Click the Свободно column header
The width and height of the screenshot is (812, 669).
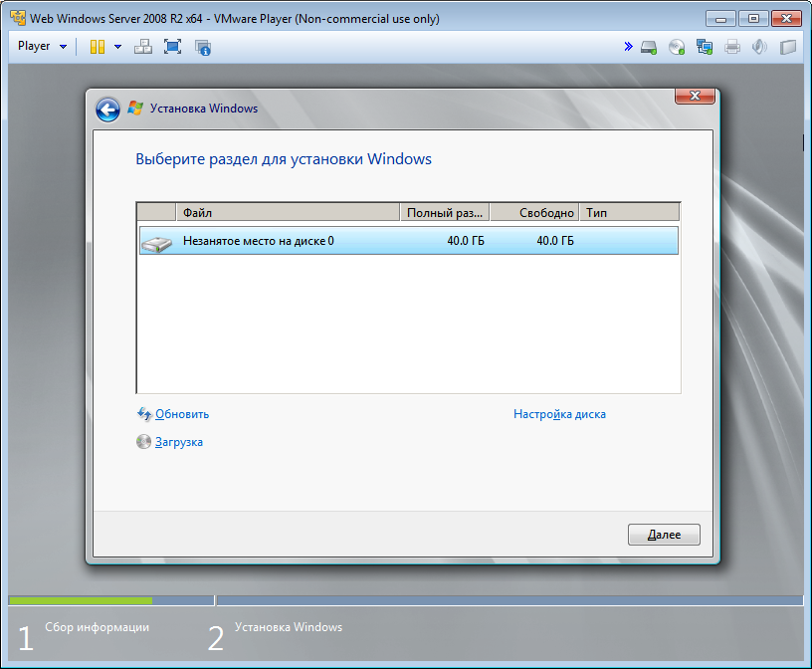point(534,212)
